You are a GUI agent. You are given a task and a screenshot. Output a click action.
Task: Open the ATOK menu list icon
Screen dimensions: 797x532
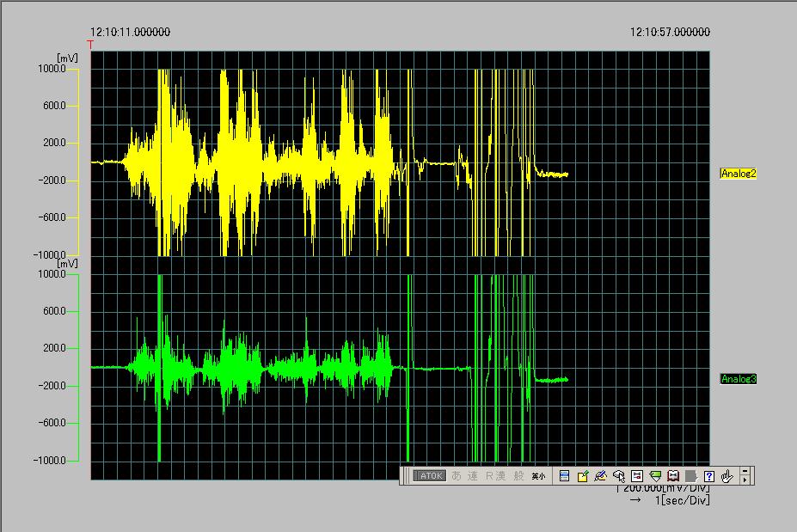coord(564,476)
